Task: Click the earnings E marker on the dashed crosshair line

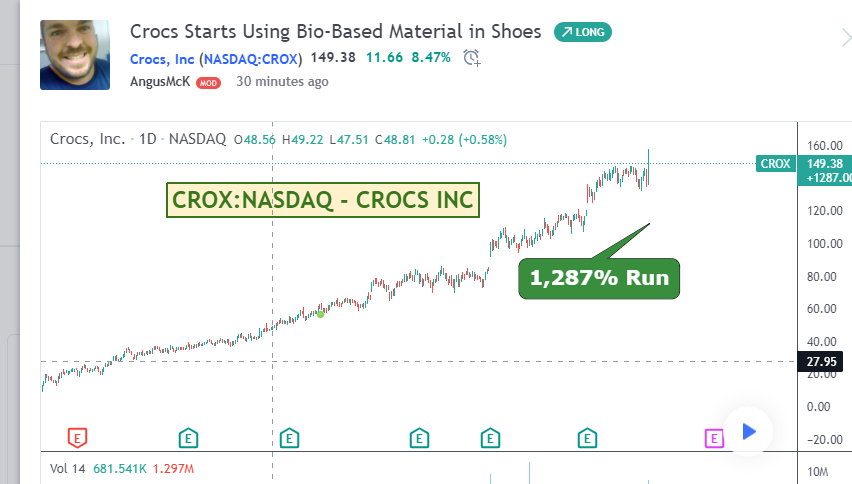Action: click(x=289, y=438)
